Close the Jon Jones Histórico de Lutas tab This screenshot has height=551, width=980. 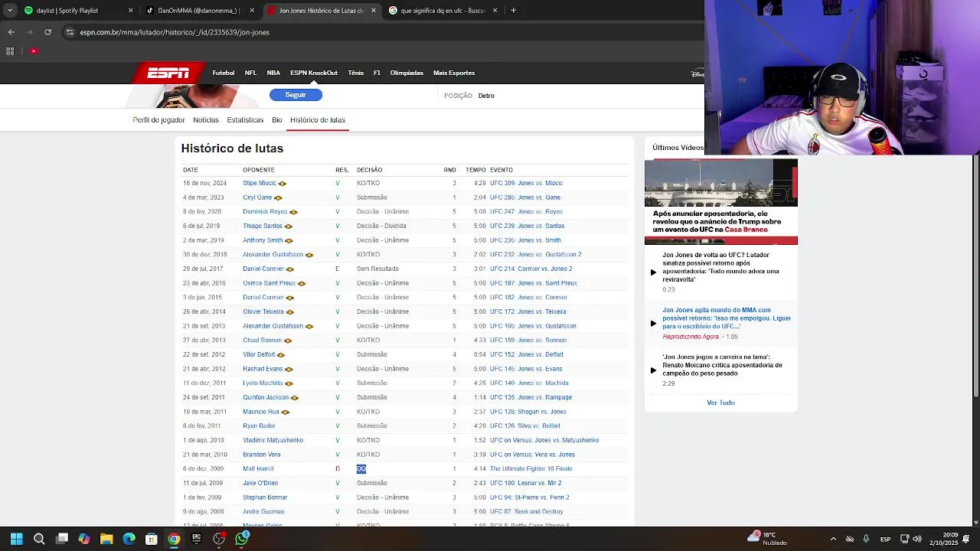click(374, 11)
